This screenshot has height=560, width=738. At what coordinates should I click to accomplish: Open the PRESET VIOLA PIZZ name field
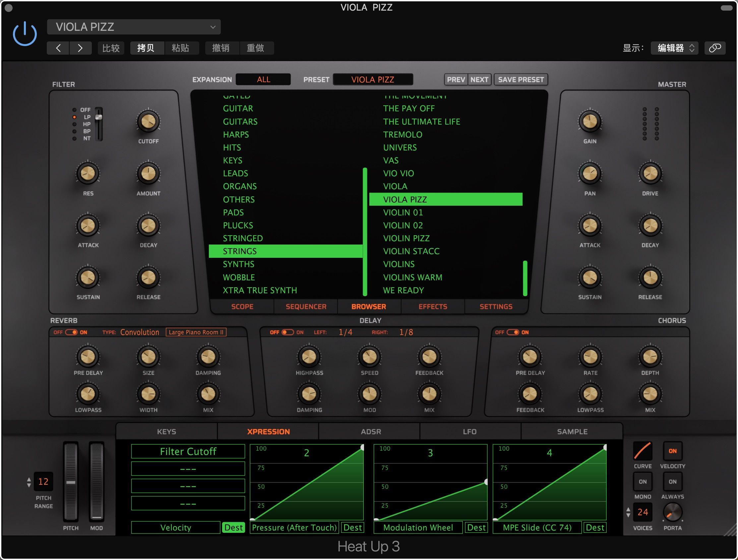pyautogui.click(x=373, y=80)
